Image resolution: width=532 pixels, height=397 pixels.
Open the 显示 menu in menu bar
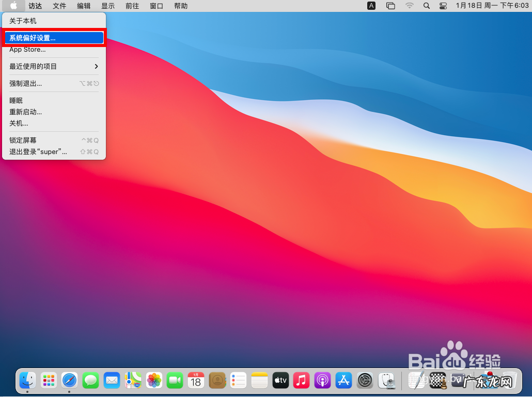[x=108, y=6]
